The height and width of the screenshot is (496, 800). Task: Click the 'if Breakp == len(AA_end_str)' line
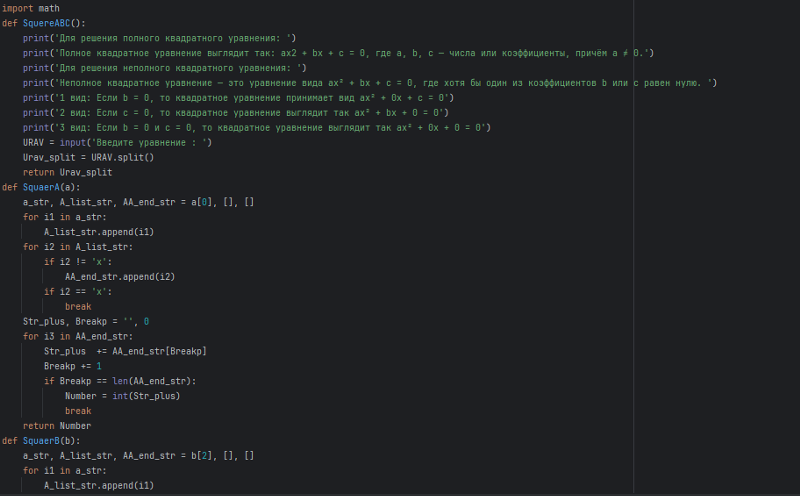click(x=120, y=381)
